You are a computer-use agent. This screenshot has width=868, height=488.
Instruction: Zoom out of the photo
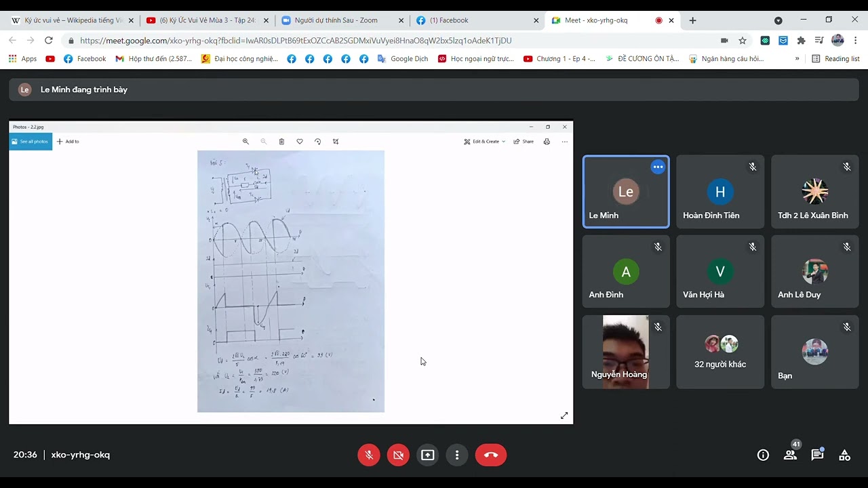pos(264,142)
